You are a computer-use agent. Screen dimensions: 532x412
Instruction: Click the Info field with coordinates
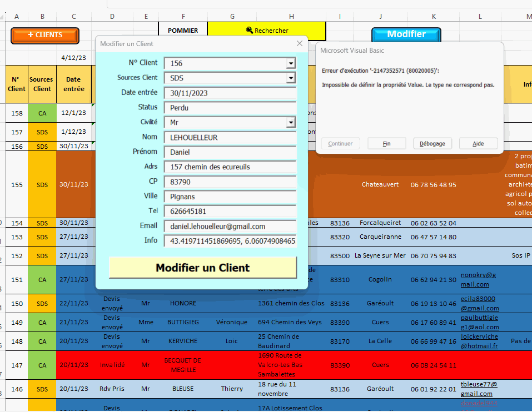click(x=230, y=241)
